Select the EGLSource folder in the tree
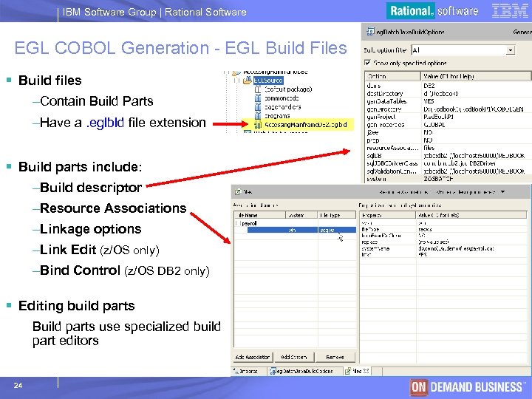The height and width of the screenshot is (399, 532). (x=268, y=81)
